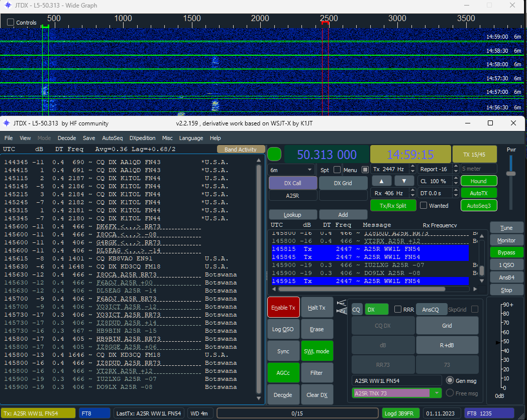The height and width of the screenshot is (420, 527).
Task: Open the Misc menu
Action: tap(167, 138)
